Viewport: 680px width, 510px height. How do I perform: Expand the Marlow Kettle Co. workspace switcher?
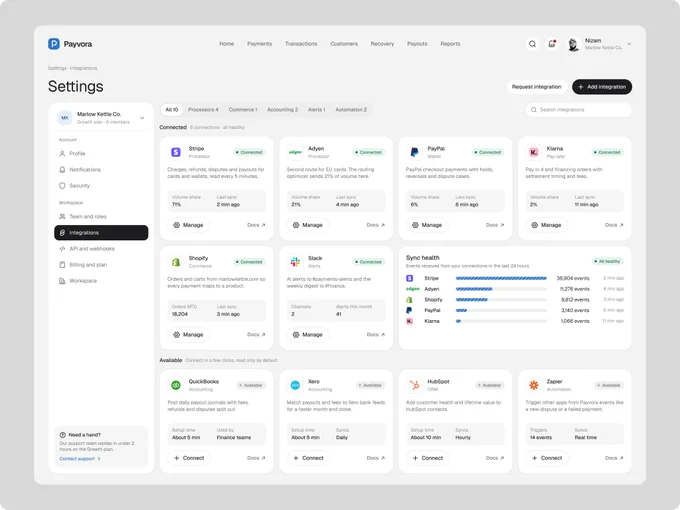click(101, 118)
